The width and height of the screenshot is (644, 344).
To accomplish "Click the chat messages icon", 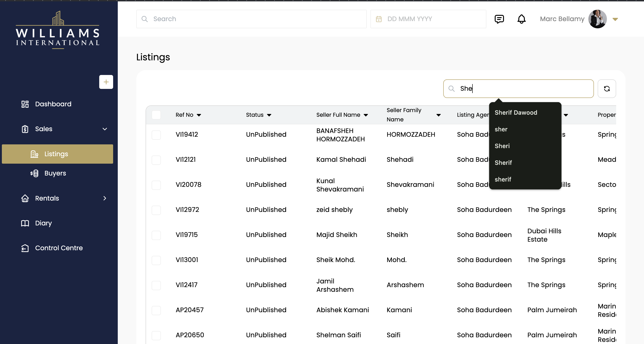I will coord(499,19).
